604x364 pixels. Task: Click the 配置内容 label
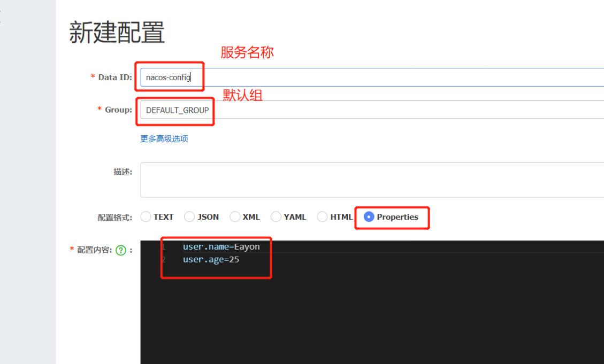click(x=95, y=250)
